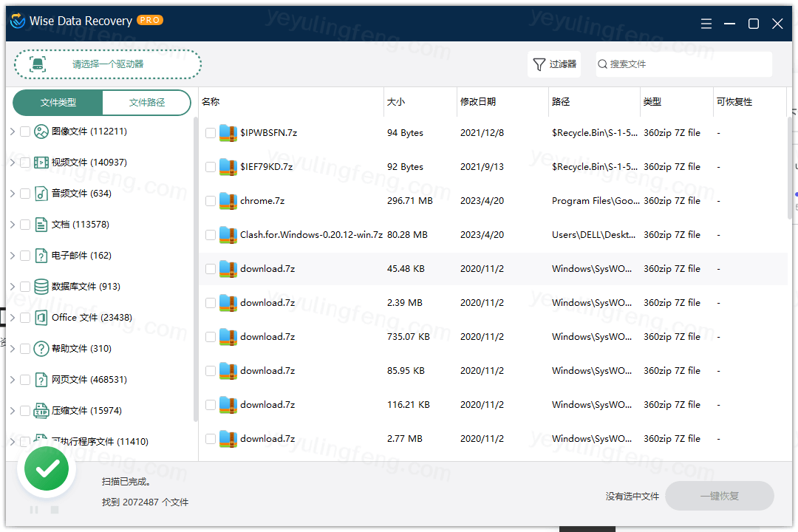Click the 2.39 MB download.7z archive icon
This screenshot has width=798, height=532.
(228, 303)
